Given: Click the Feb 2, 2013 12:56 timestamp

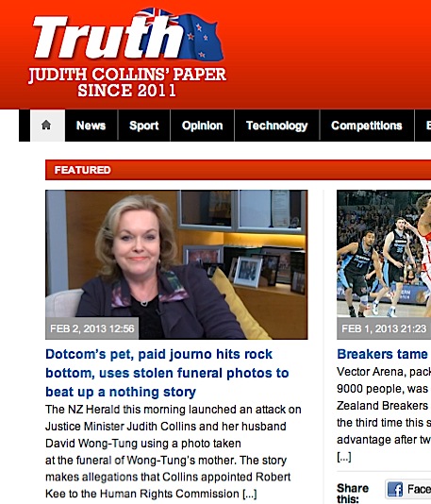Looking at the screenshot, I should 92,328.
